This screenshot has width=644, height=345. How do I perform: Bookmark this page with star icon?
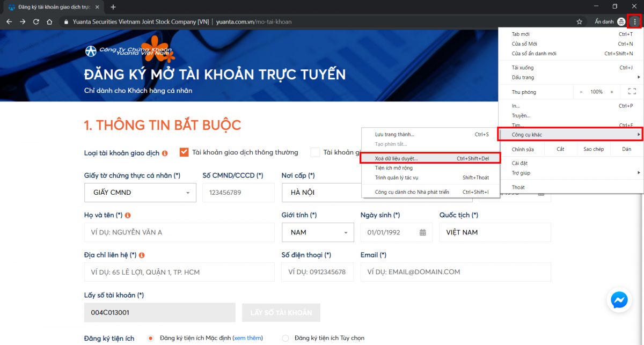[x=579, y=22]
